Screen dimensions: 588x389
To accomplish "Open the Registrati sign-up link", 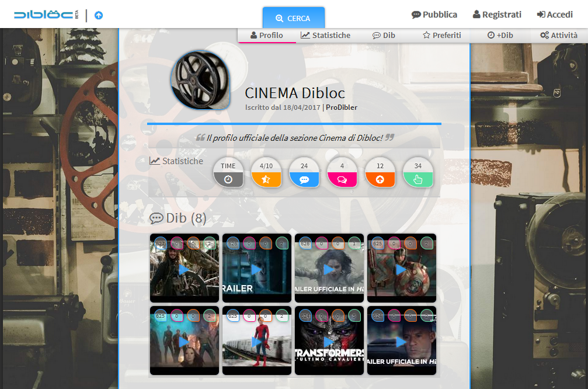I will click(497, 15).
